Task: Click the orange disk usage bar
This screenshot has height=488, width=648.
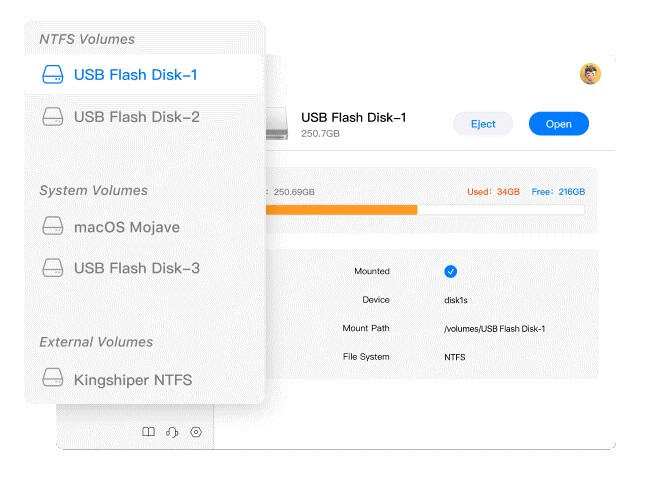Action: pos(340,210)
